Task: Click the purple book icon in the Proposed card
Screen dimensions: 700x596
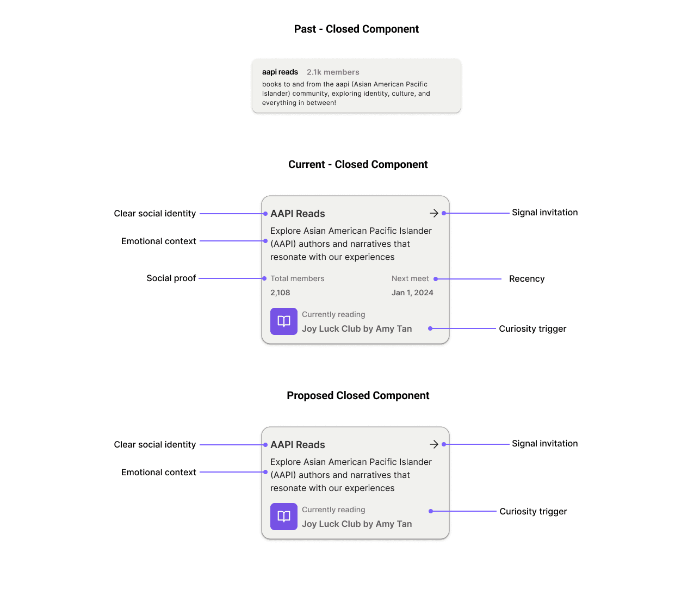Action: point(283,517)
